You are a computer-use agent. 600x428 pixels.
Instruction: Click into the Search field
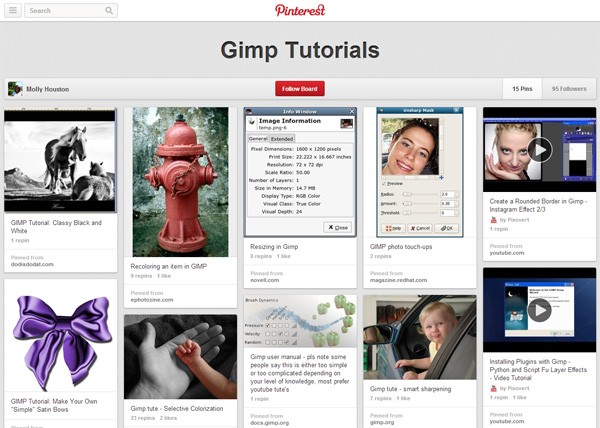(x=71, y=11)
